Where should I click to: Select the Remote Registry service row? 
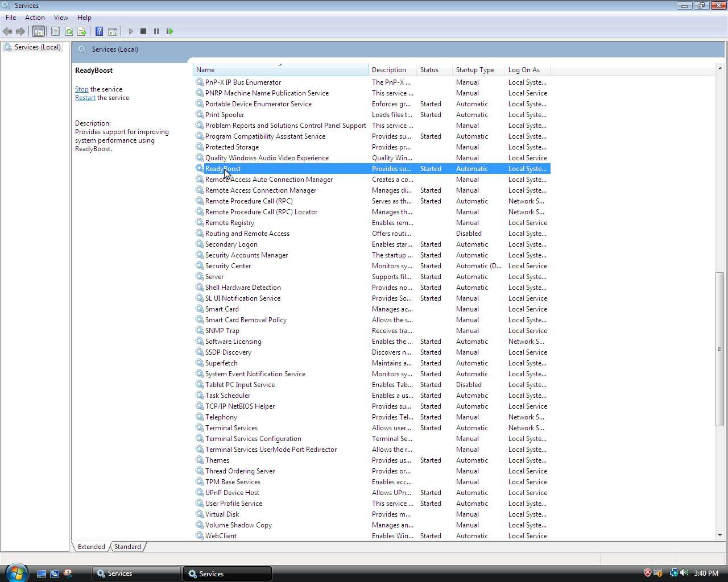click(371, 223)
